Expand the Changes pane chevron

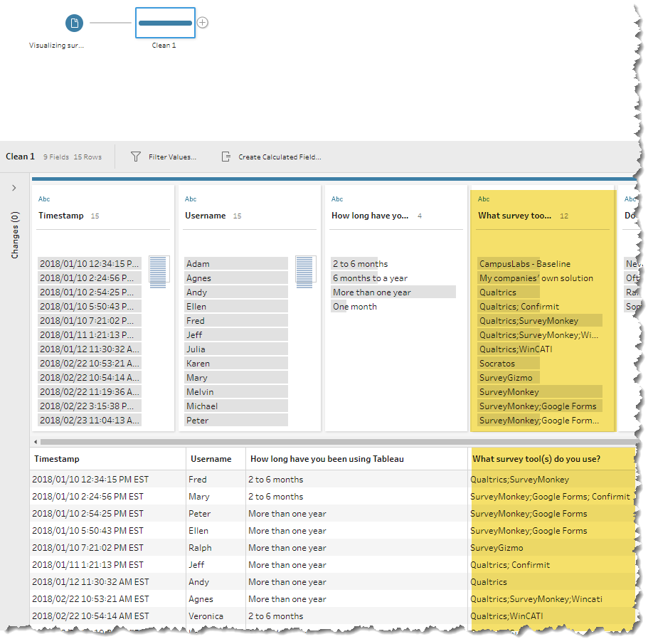(14, 188)
